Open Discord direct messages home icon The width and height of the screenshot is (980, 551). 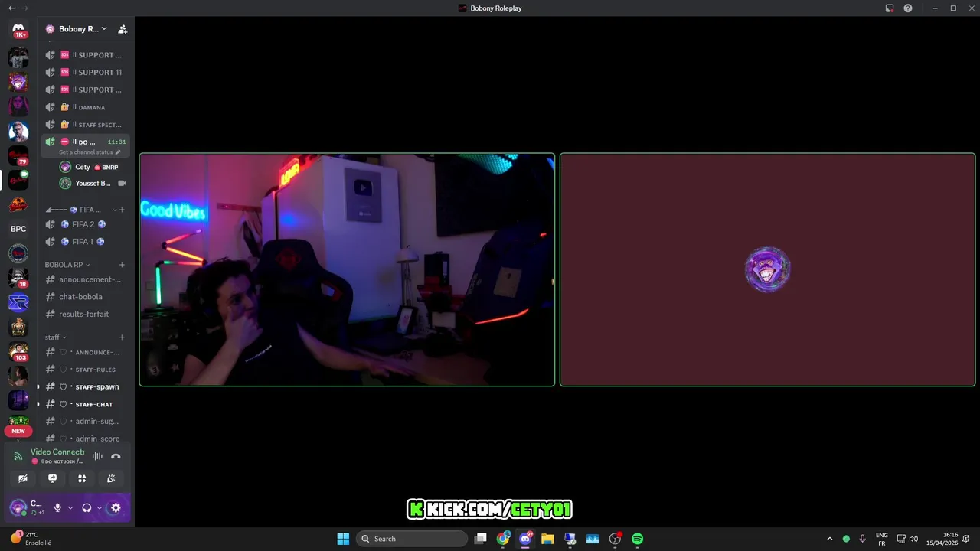(18, 29)
